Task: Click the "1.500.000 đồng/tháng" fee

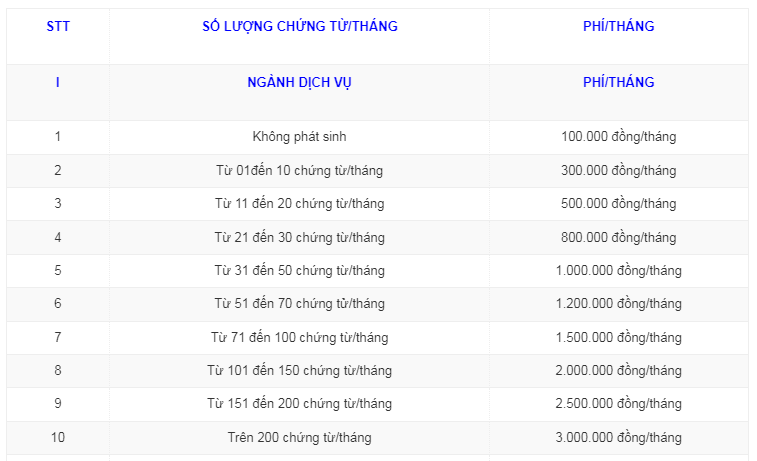Action: point(618,338)
